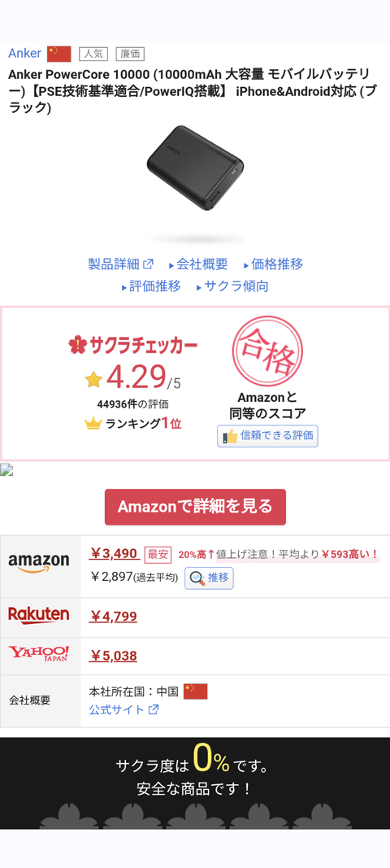Open the 推移 price trend button
This screenshot has width=390, height=868.
[209, 578]
